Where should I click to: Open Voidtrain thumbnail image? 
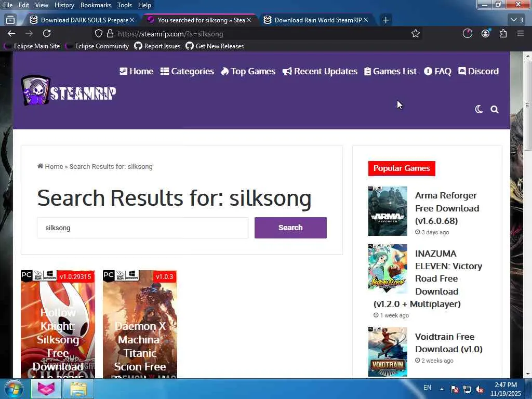click(x=388, y=352)
